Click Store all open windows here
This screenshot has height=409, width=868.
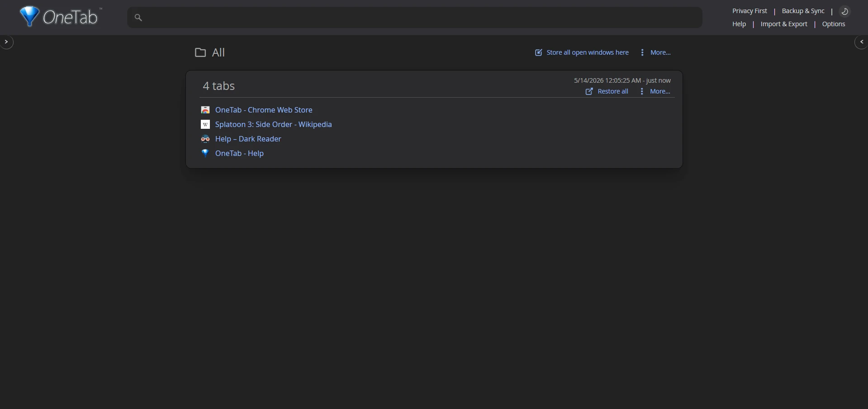588,52
